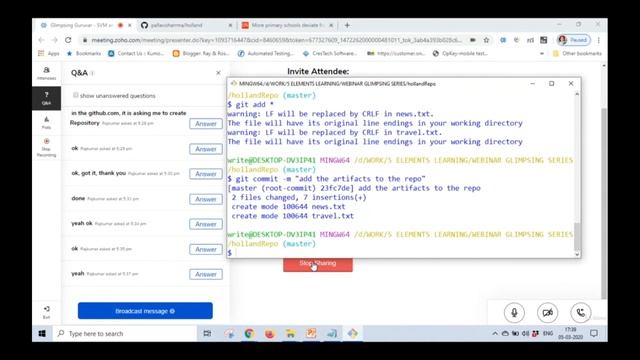Open Firefox from the taskbar
The image size is (640, 360).
[270, 333]
